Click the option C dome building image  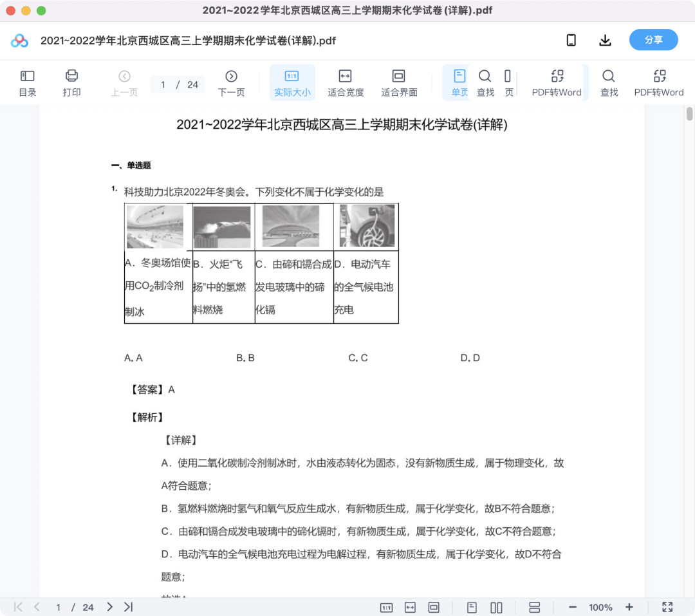[x=291, y=226]
